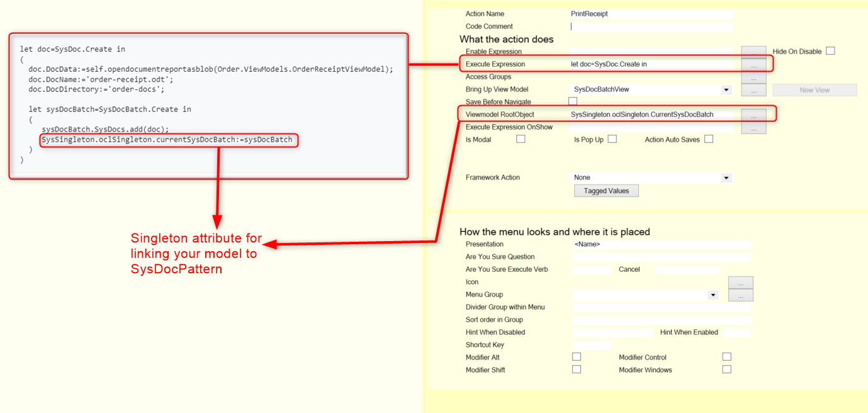Open Access Groups ellipsis picker
The image size is (868, 413).
click(753, 77)
